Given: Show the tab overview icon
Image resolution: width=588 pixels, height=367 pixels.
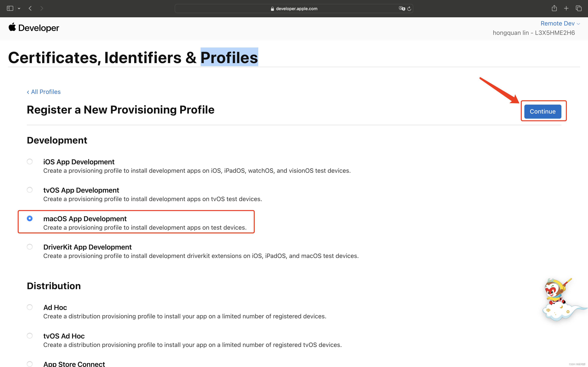Looking at the screenshot, I should point(579,9).
